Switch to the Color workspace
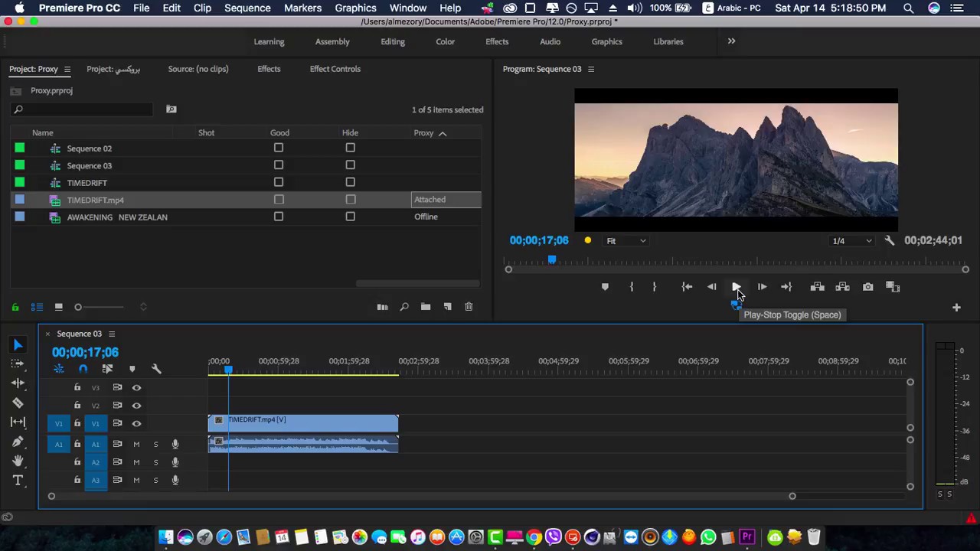The image size is (980, 551). coord(445,42)
